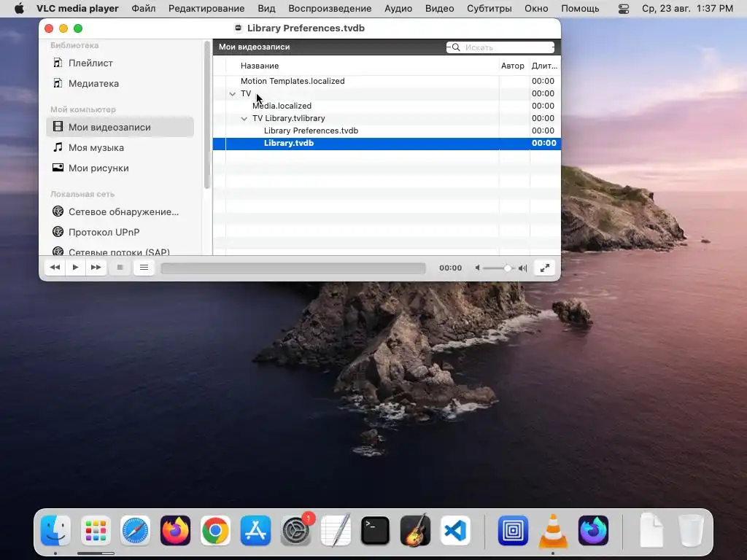Launch Safari from the Dock

(135, 530)
